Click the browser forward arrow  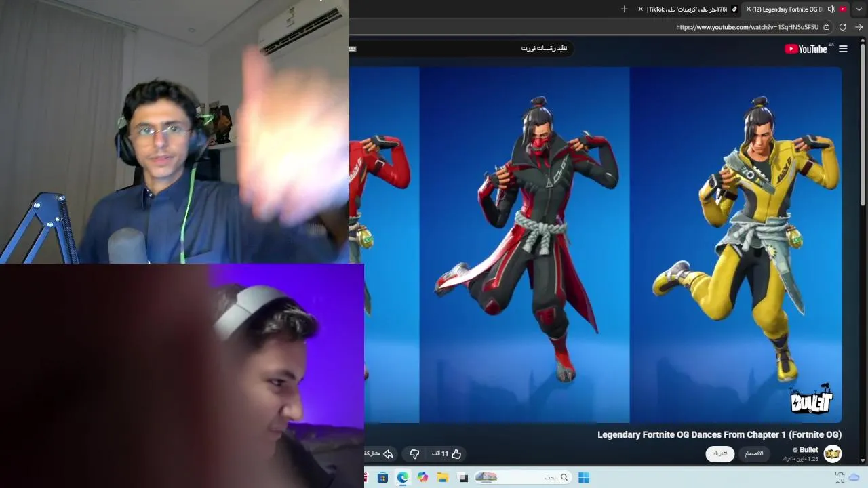click(859, 27)
